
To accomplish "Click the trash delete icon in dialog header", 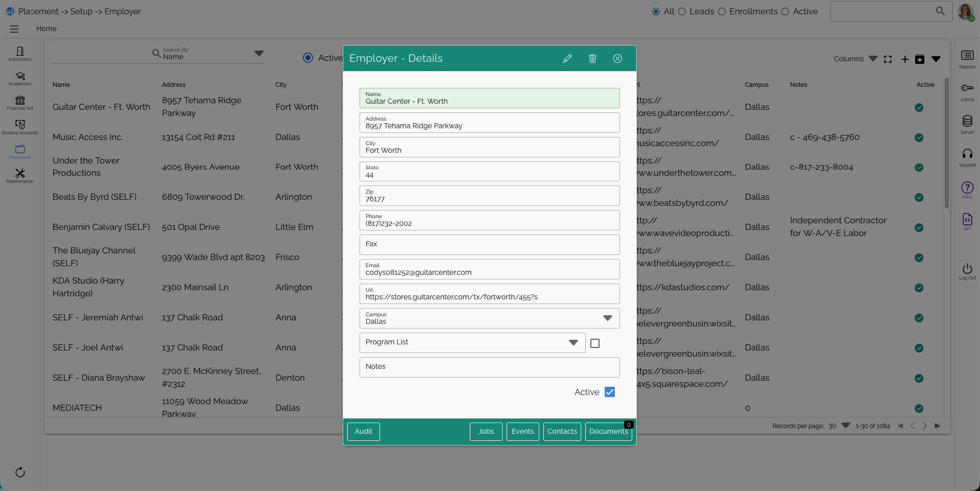I will click(x=592, y=59).
